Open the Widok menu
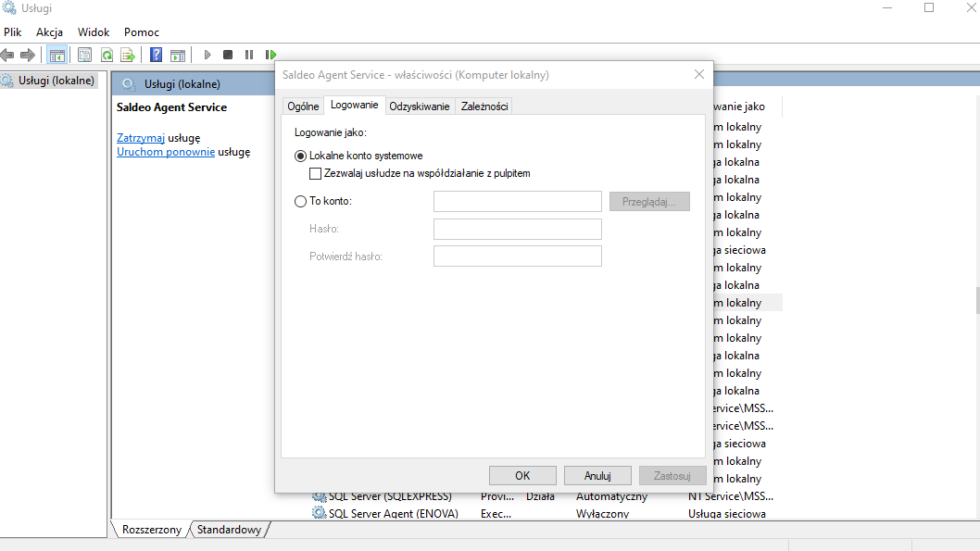The image size is (980, 551). click(x=94, y=31)
